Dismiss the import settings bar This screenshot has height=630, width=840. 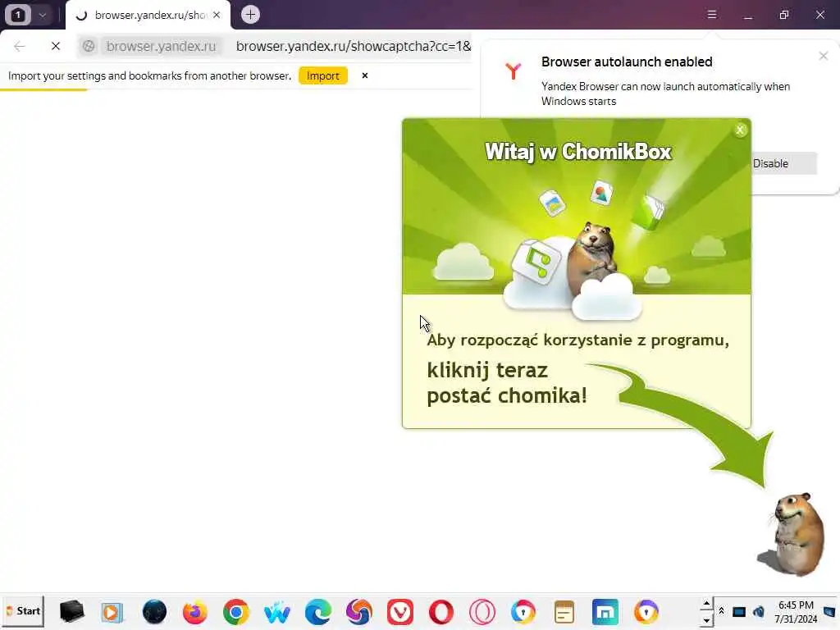coord(365,75)
